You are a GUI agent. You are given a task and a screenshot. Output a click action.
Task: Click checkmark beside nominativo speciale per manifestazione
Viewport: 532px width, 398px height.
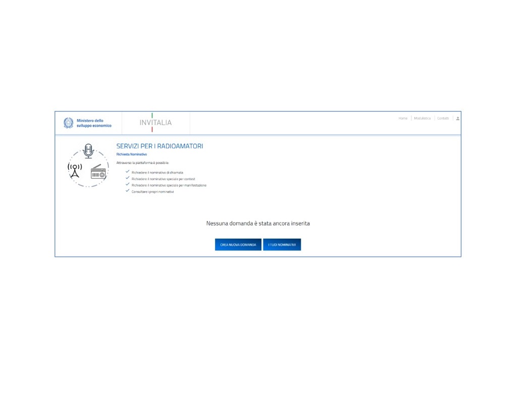tap(128, 185)
